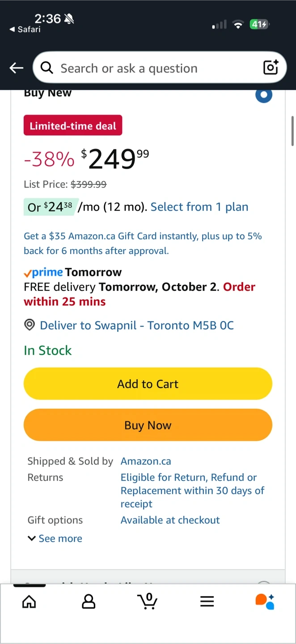Viewport: 296px width, 644px height.
Task: Go to Home tab icon
Action: pyautogui.click(x=29, y=602)
